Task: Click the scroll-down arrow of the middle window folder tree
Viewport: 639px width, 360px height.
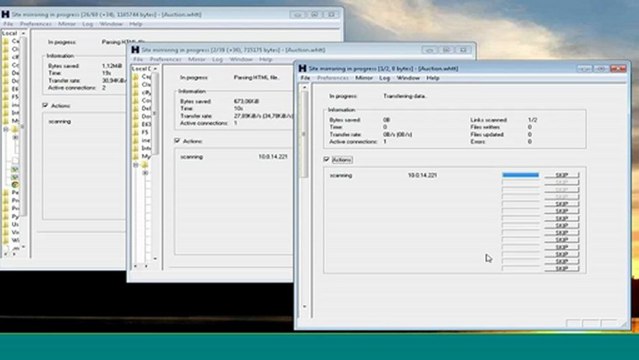Action: click(155, 258)
